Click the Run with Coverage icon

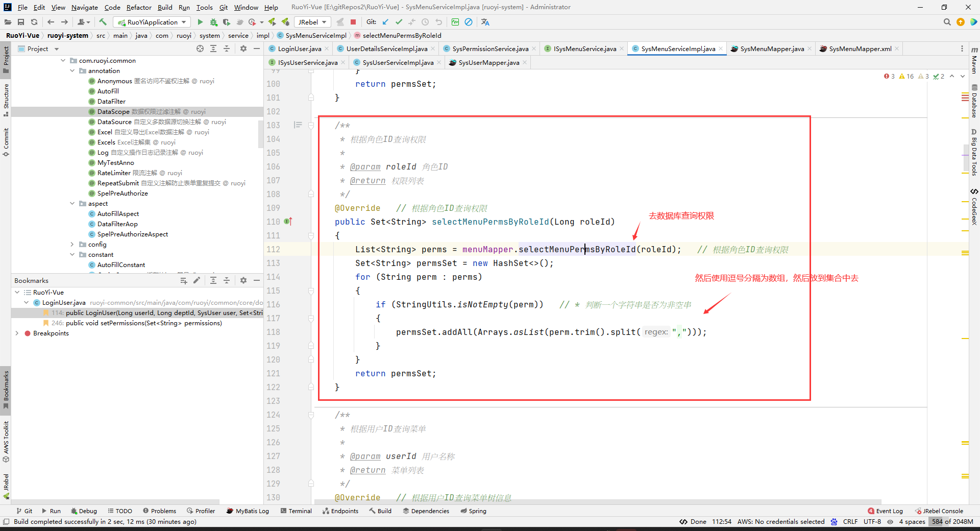click(x=227, y=22)
